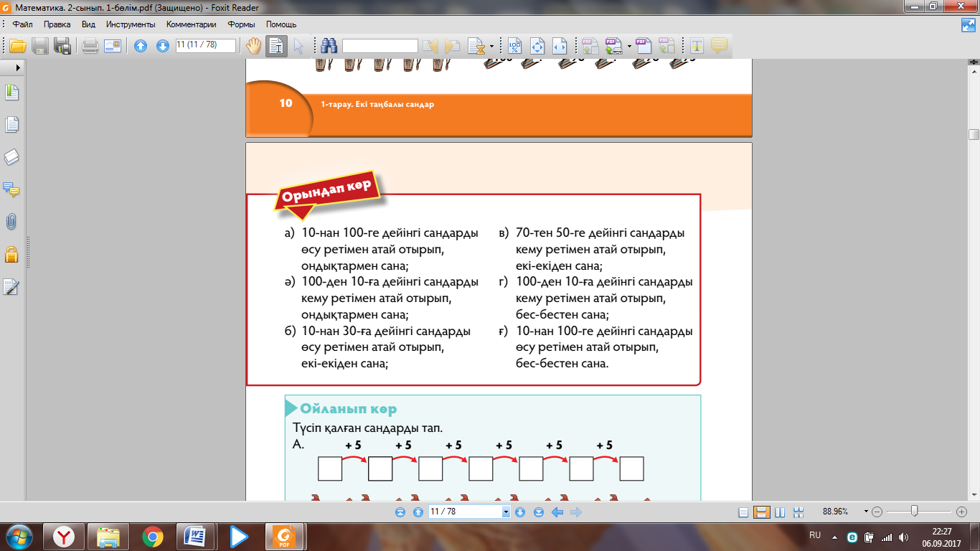Image resolution: width=980 pixels, height=551 pixels.
Task: Go to previous page in bottom bar
Action: 418,512
